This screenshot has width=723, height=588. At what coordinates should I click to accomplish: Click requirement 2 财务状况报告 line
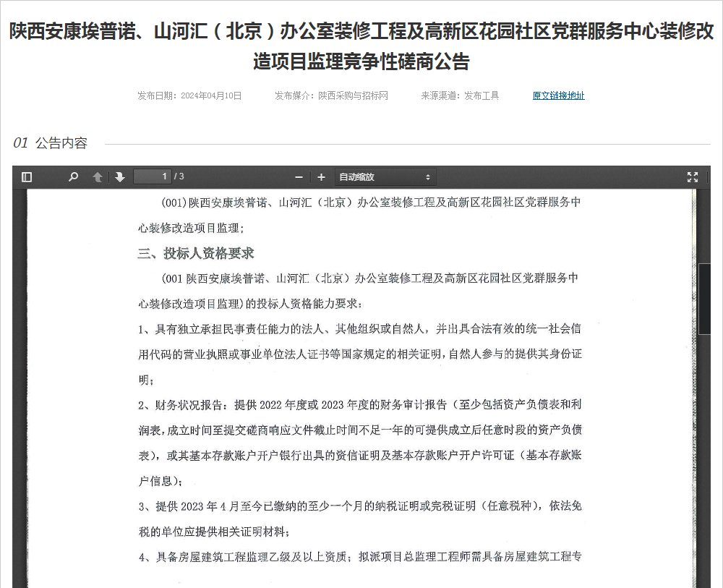click(x=359, y=405)
